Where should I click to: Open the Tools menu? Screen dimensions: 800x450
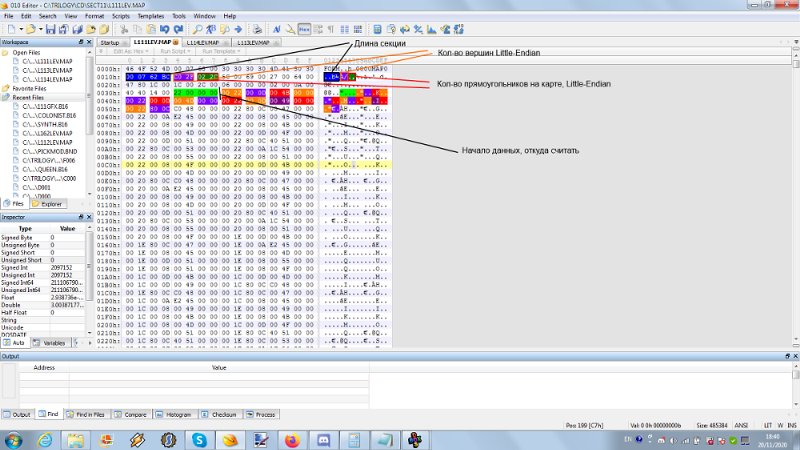coord(179,16)
